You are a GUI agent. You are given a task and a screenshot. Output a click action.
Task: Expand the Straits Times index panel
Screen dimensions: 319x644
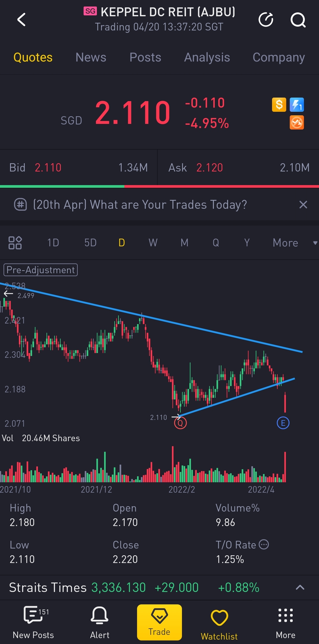pyautogui.click(x=300, y=587)
